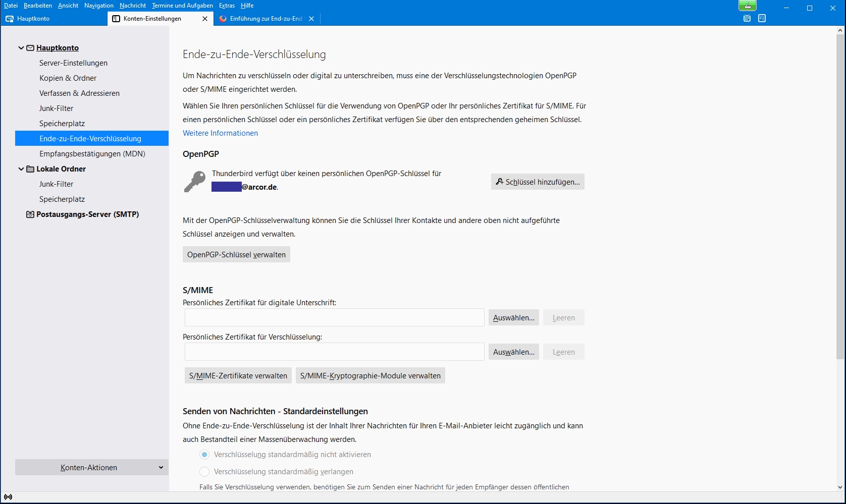The image size is (846, 504).
Task: Click the settings icon on the Konten-Einstellungen tab
Action: (116, 19)
